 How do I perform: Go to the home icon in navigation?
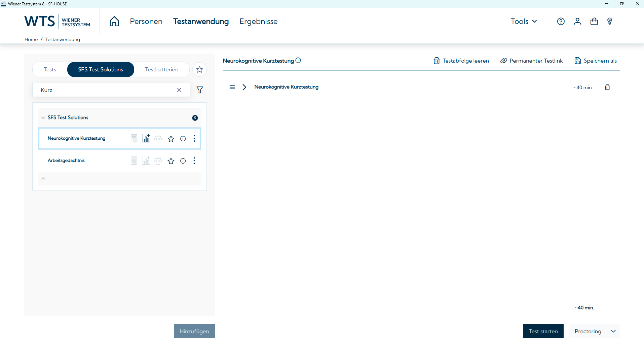(114, 21)
